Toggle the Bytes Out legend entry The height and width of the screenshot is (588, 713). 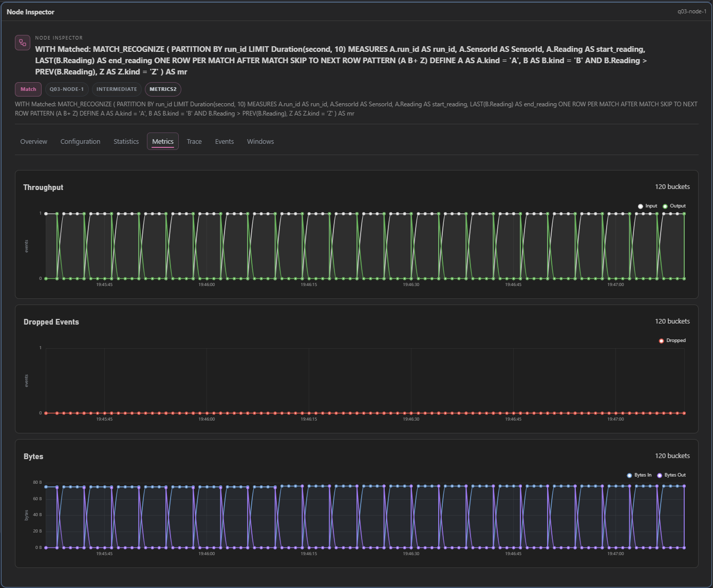point(671,475)
